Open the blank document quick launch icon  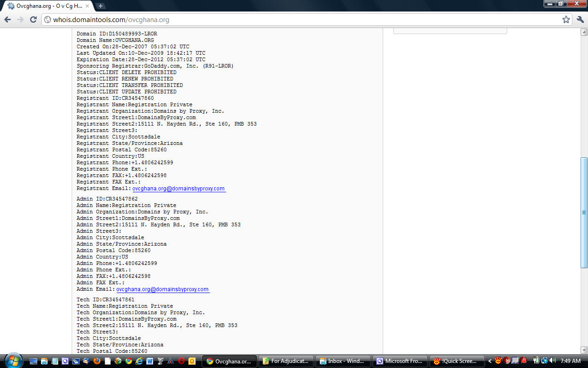(x=107, y=361)
